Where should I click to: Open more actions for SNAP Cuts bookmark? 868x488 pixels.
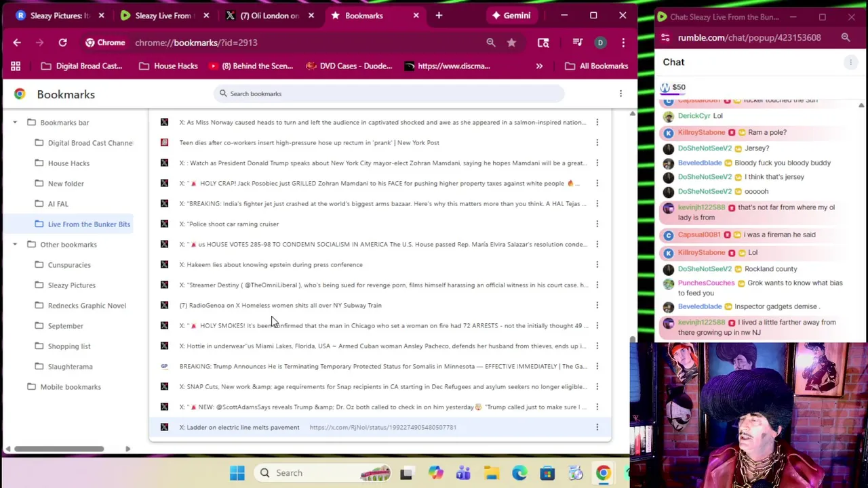click(597, 386)
